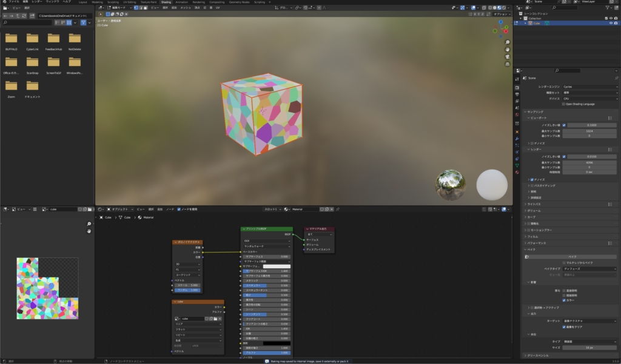Hide the Cube in the outliner with eye icon
Viewport: 621px width, 364px height.
tap(611, 23)
